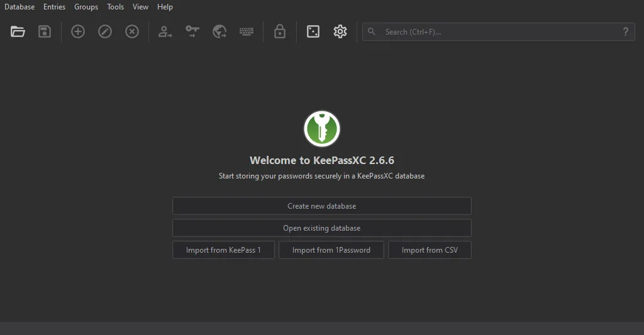Click the Open Database folder icon
Screen dimensions: 644x335
tap(18, 31)
